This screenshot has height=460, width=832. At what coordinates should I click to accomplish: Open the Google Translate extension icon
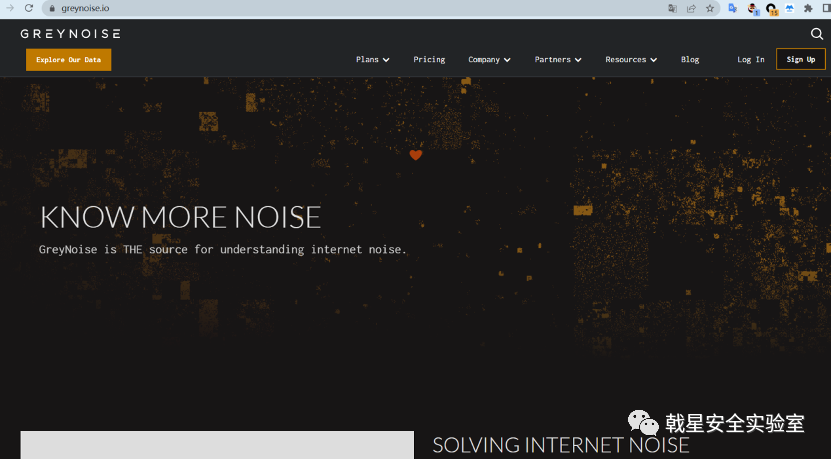(733, 8)
